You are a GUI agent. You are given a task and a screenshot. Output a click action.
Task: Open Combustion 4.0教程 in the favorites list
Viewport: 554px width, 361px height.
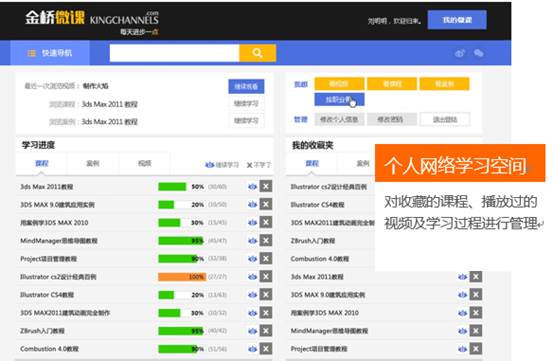point(320,259)
